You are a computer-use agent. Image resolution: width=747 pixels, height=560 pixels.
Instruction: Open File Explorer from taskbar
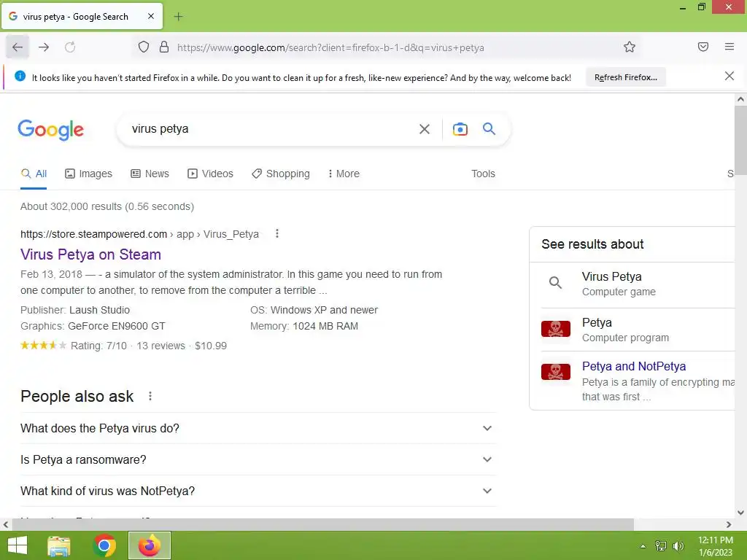coord(59,545)
